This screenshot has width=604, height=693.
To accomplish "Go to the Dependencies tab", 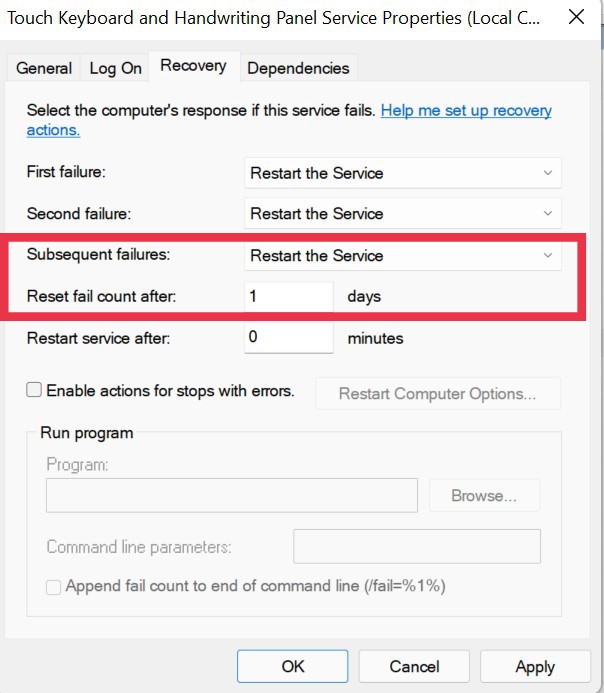I will pyautogui.click(x=298, y=68).
